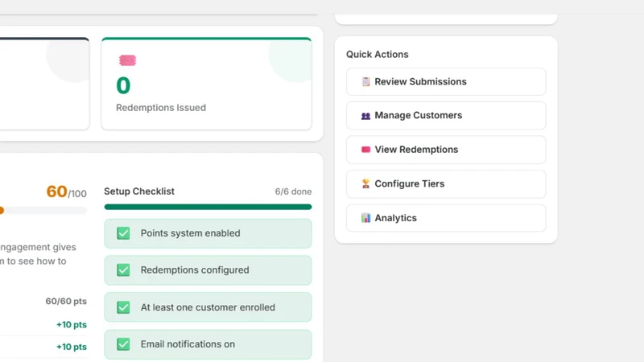Select the Redemptions Issued stat card
This screenshot has width=644, height=362.
pyautogui.click(x=206, y=84)
